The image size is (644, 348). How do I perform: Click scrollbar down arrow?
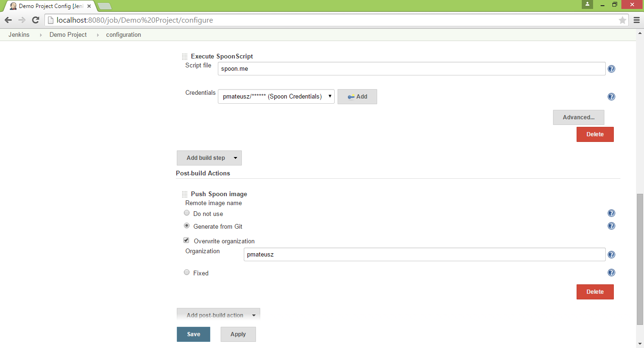pyautogui.click(x=640, y=344)
